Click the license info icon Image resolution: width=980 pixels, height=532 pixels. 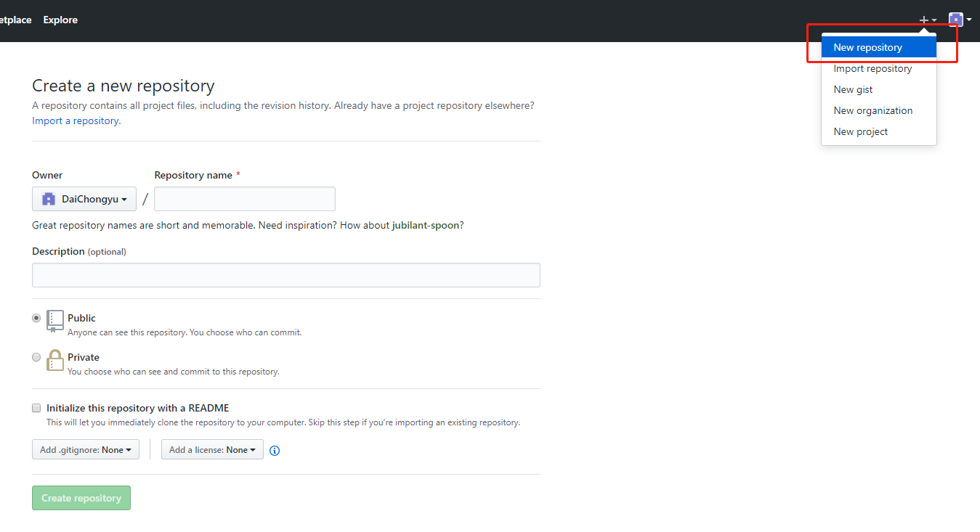(275, 450)
